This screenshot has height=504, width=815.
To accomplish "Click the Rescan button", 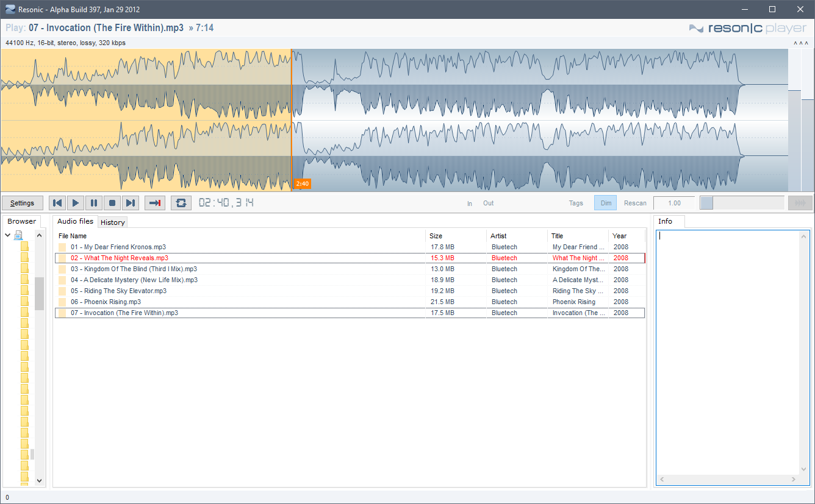I will tap(635, 203).
